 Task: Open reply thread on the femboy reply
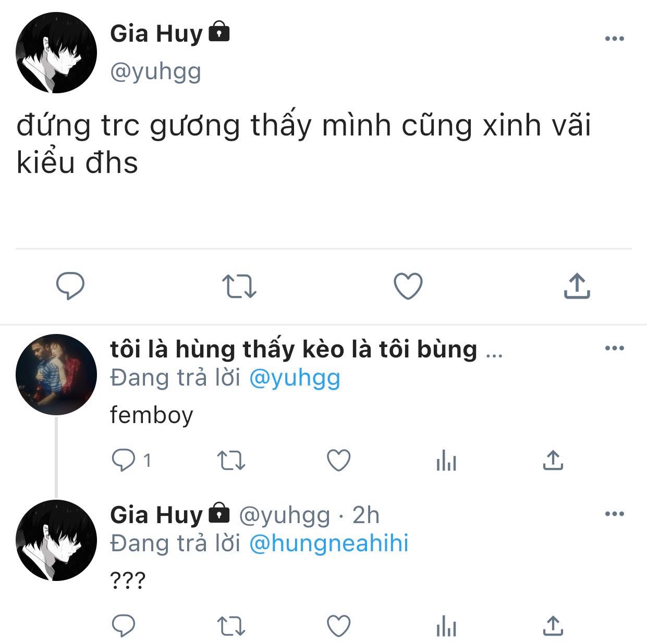(x=131, y=461)
